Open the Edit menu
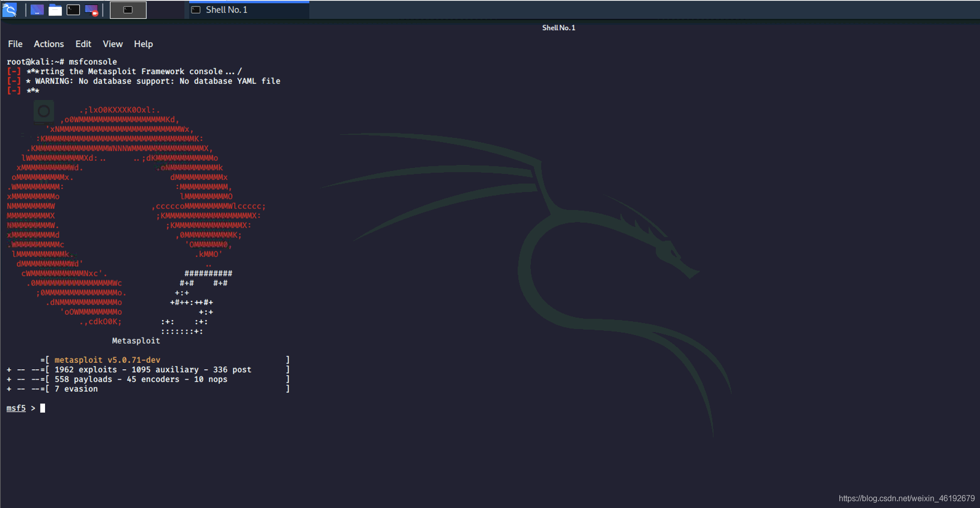Image resolution: width=980 pixels, height=508 pixels. click(x=83, y=44)
